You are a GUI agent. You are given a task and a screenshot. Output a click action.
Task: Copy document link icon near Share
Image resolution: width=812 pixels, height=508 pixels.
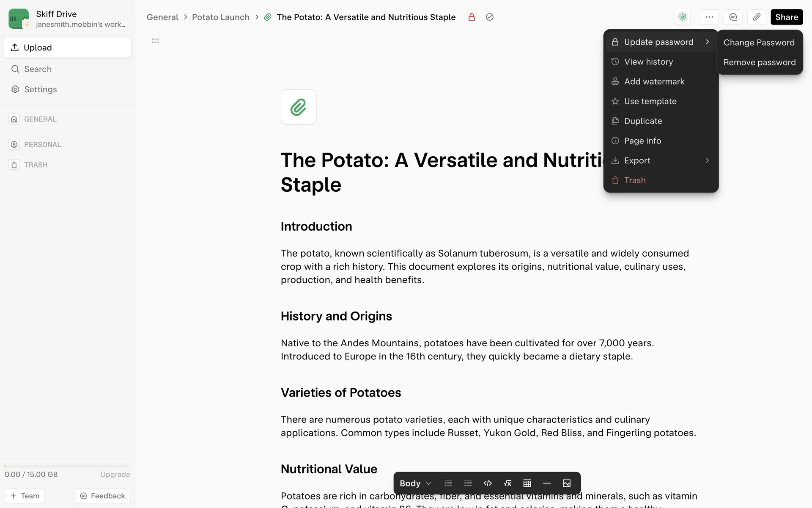tap(757, 17)
